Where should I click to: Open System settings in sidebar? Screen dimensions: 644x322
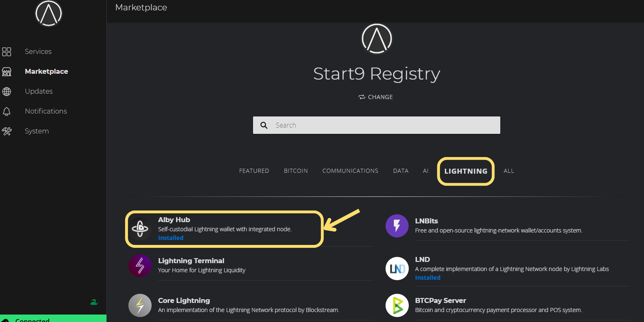[36, 131]
